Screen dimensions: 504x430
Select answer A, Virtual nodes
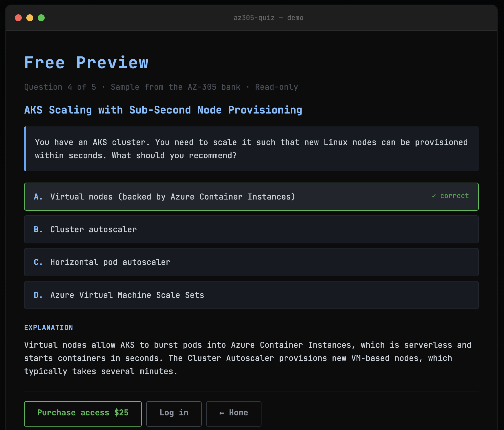click(x=172, y=197)
